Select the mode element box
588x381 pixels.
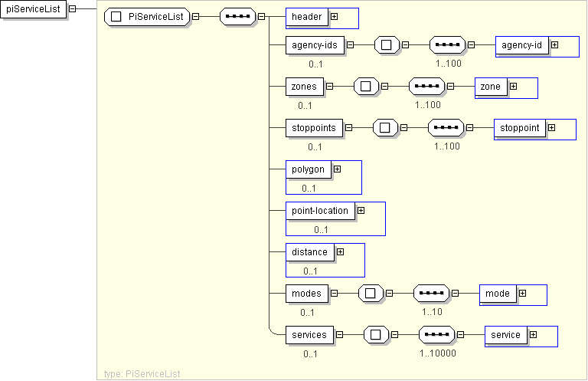(498, 293)
